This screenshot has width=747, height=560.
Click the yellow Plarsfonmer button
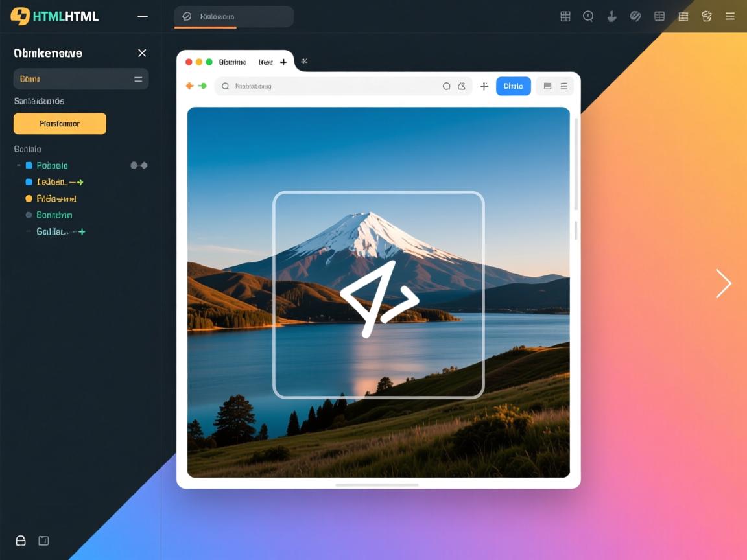(x=60, y=124)
